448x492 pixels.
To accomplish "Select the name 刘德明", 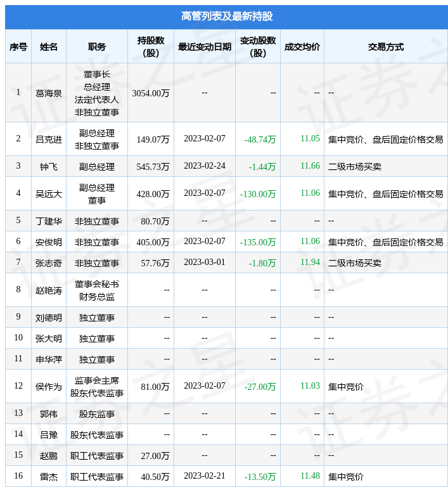I will coord(49,318).
